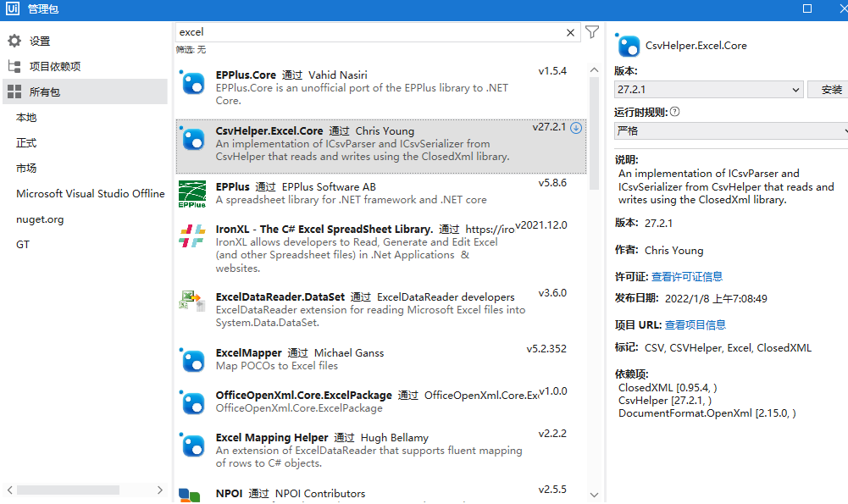Viewport: 848px width, 504px height.
Task: Click the OfficeOpenXml.Core.ExcelPackage icon
Action: [x=192, y=403]
